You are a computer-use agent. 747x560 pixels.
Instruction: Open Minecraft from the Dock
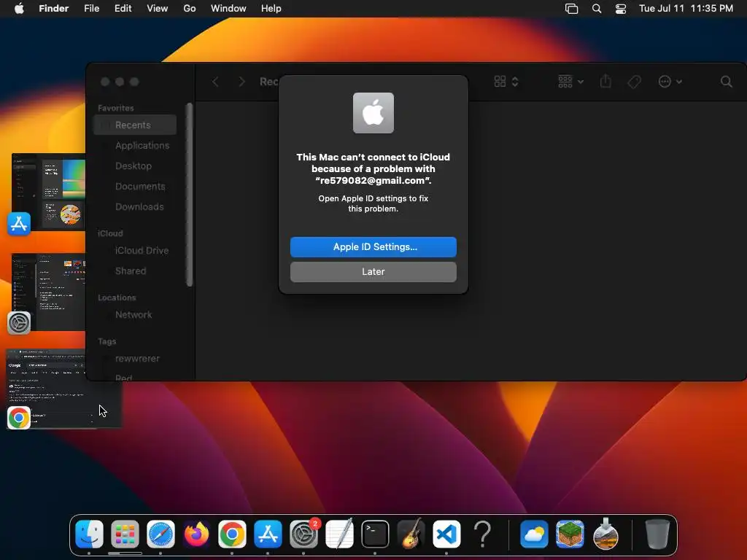point(570,534)
